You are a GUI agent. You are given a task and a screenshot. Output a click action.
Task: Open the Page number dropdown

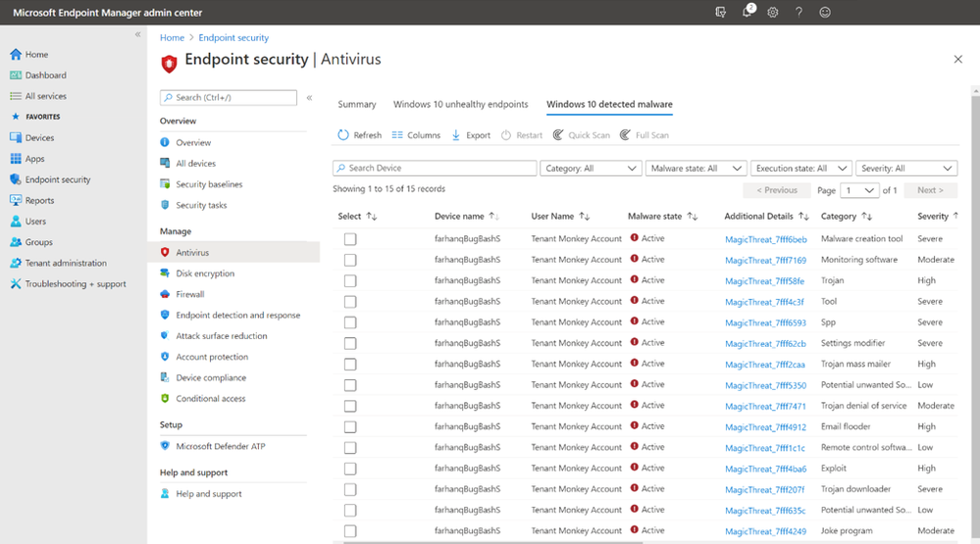[x=859, y=190]
